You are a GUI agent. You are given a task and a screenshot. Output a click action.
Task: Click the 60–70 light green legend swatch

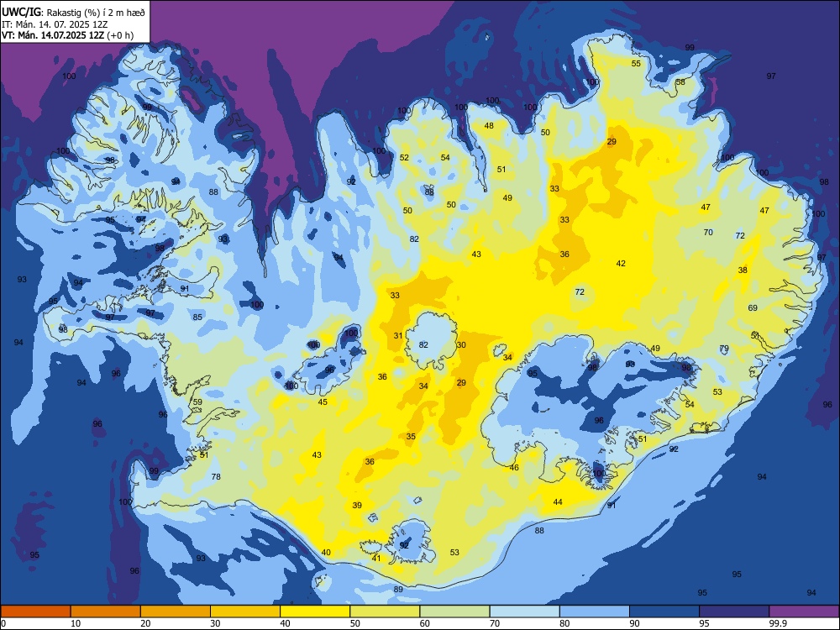pyautogui.click(x=454, y=612)
